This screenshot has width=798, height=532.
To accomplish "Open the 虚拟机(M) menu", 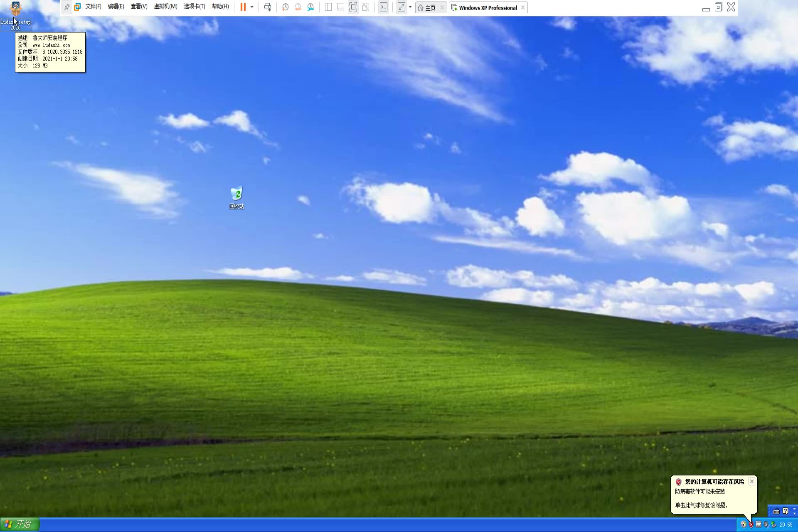I will pos(165,7).
